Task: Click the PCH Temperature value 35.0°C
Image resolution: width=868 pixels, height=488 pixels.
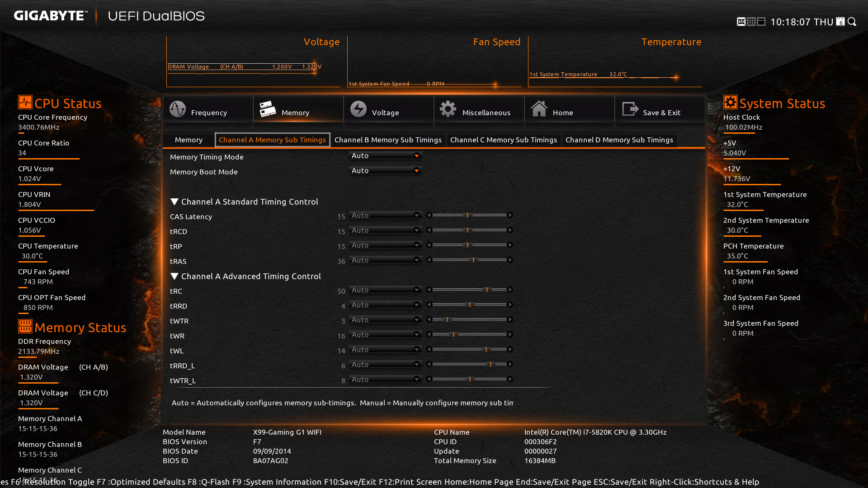Action: click(x=737, y=256)
